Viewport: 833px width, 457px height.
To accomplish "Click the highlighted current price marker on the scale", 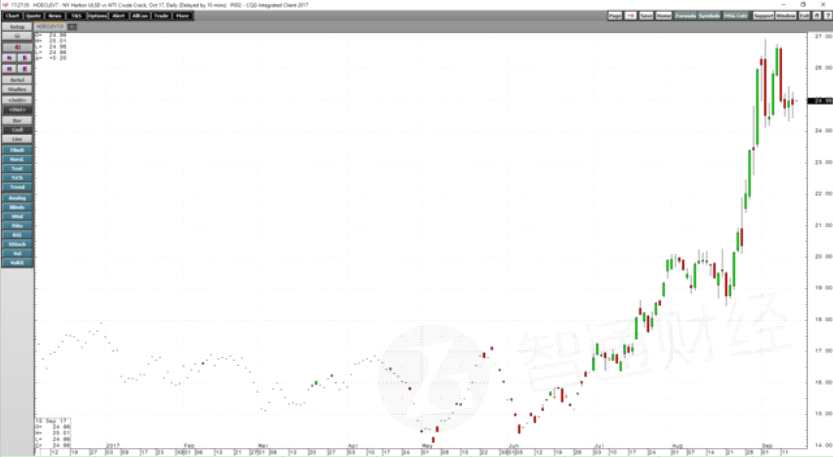I will coord(820,101).
